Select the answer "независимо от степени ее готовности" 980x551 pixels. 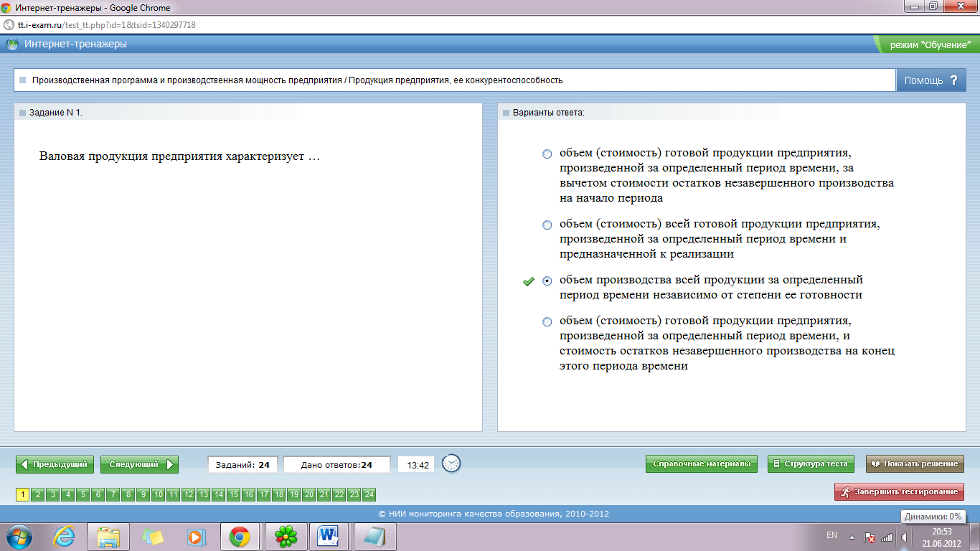tap(547, 281)
